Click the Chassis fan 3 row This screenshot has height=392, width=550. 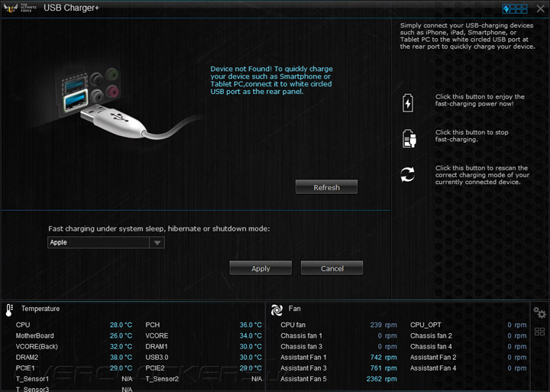point(338,347)
